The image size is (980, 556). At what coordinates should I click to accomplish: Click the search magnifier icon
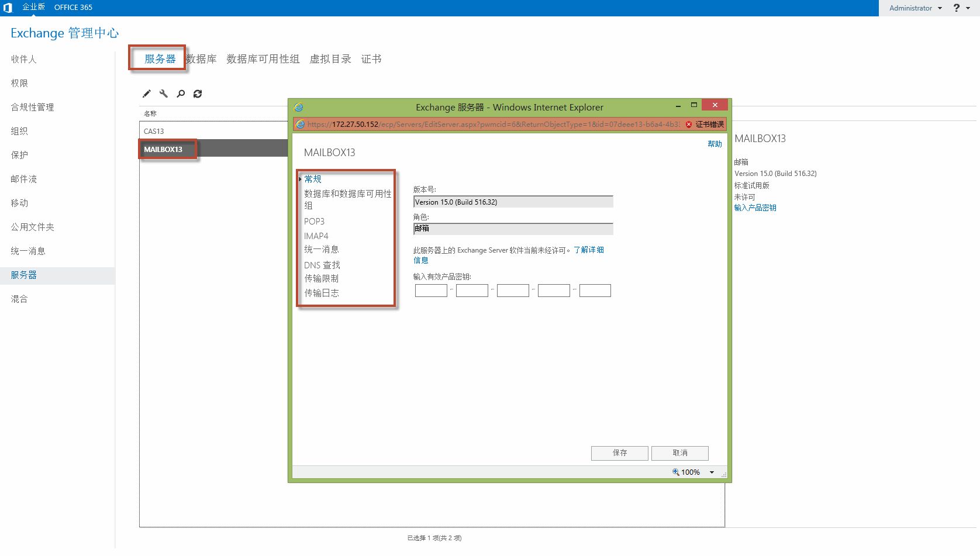click(181, 94)
